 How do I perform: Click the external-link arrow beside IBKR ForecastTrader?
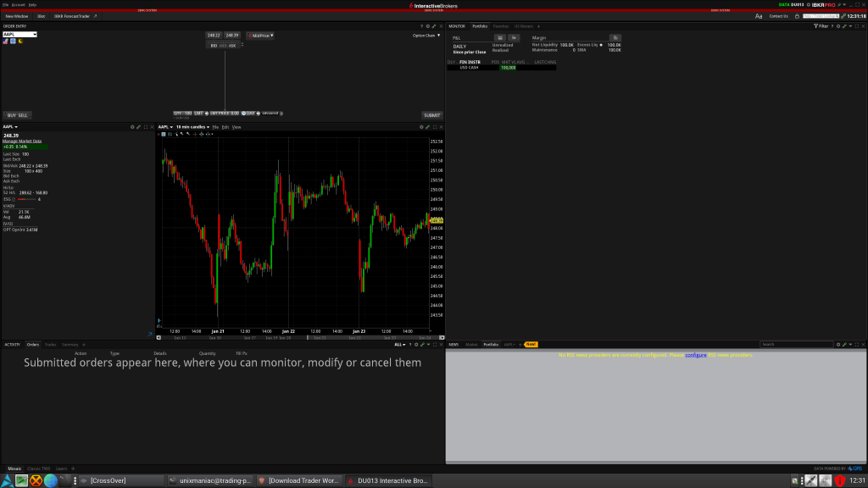[95, 16]
